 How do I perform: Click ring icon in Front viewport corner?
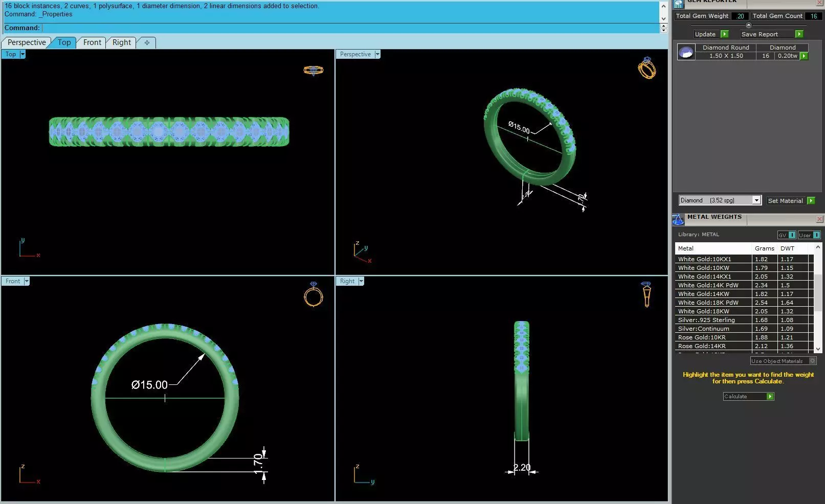pyautogui.click(x=314, y=294)
